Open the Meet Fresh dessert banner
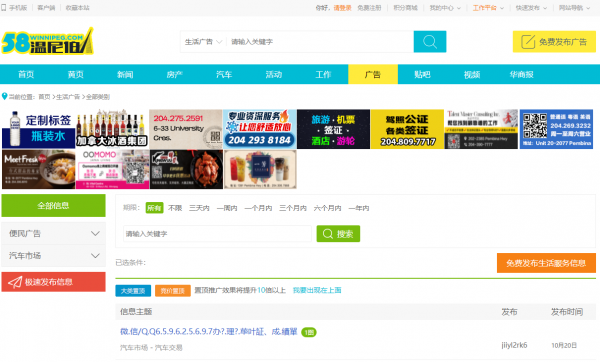The image size is (600, 362). click(39, 170)
